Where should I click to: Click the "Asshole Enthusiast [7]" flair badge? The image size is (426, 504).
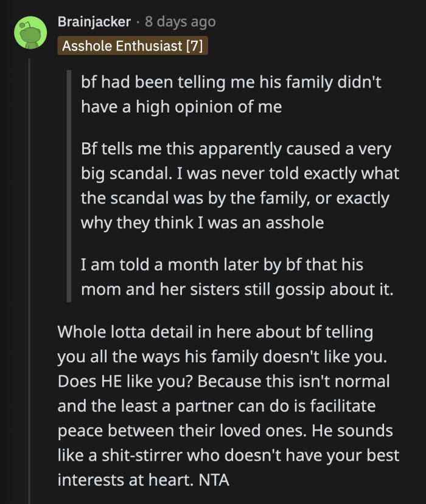[x=132, y=46]
